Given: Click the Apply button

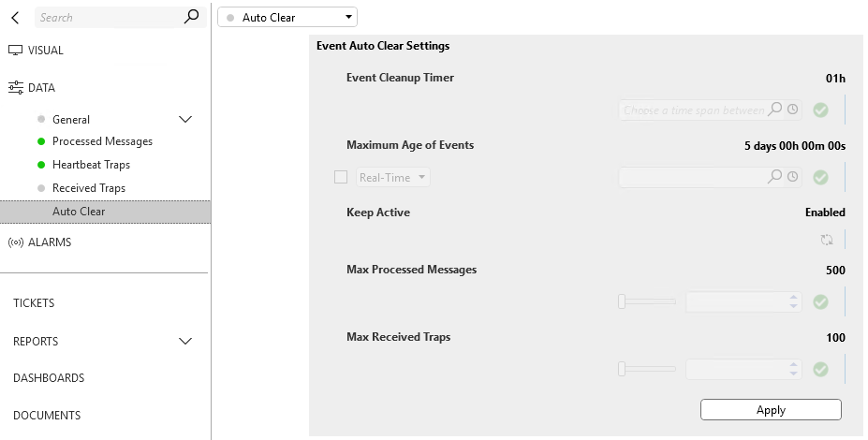Looking at the screenshot, I should [x=771, y=410].
